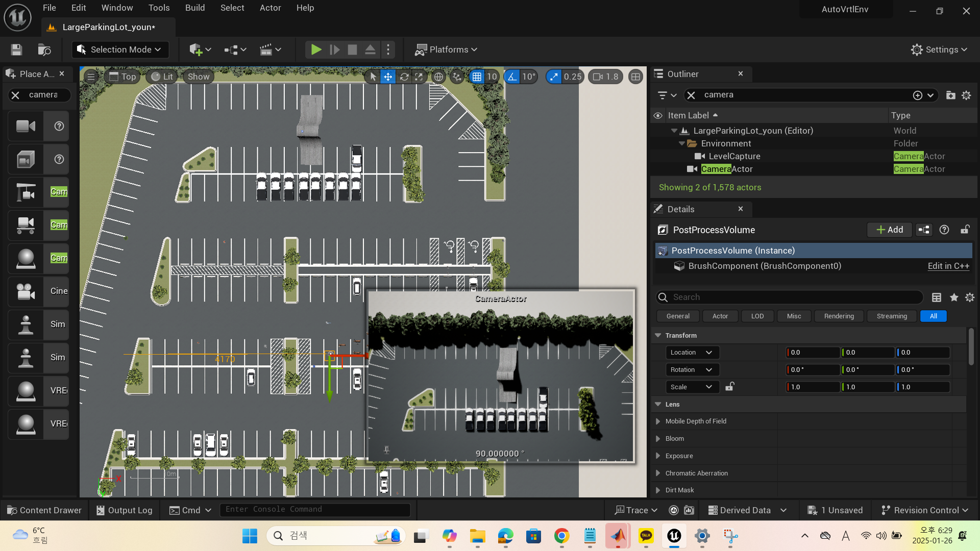Select the translate gizmo tool
The height and width of the screenshot is (551, 980).
coord(388,77)
